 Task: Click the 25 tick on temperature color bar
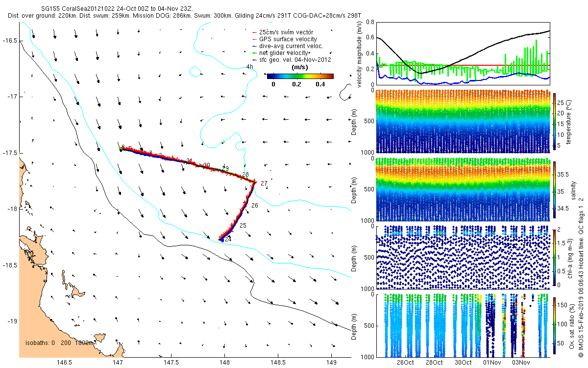(x=561, y=102)
